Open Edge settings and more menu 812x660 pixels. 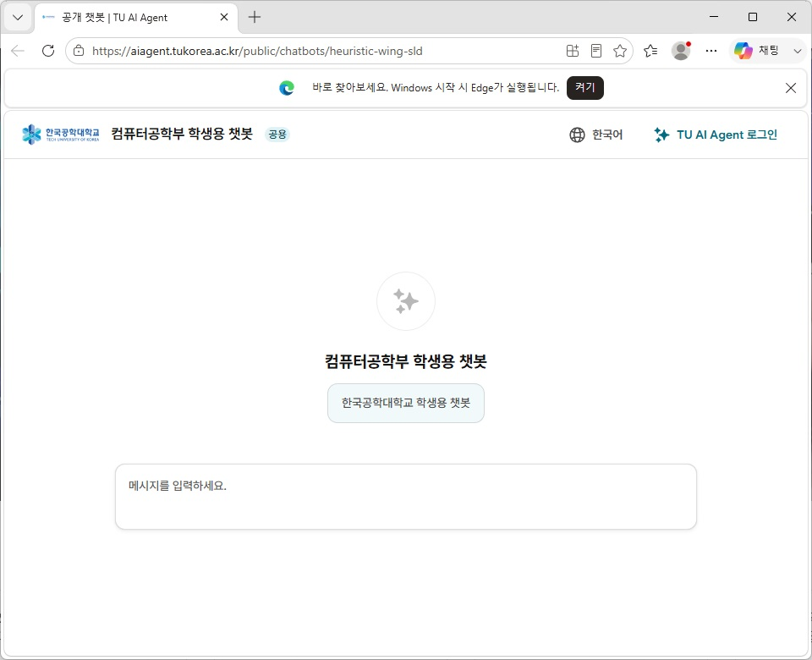pyautogui.click(x=711, y=51)
